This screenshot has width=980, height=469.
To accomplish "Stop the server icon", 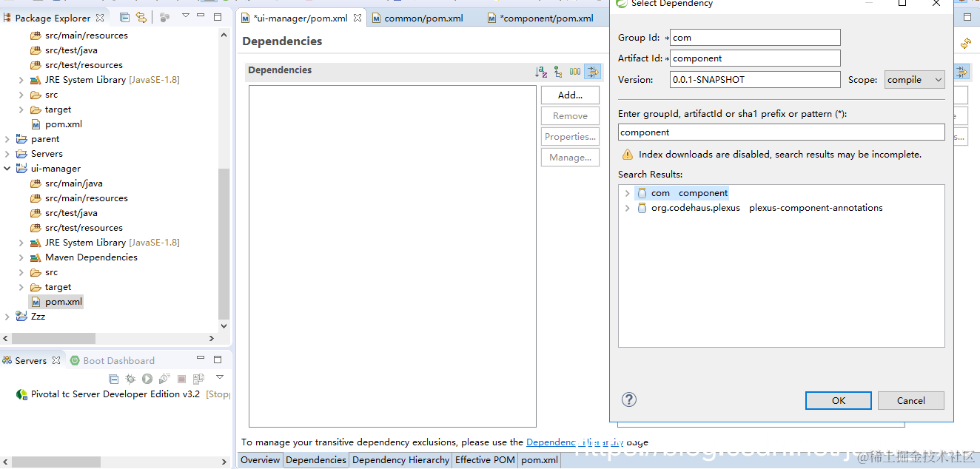I will coord(181,379).
